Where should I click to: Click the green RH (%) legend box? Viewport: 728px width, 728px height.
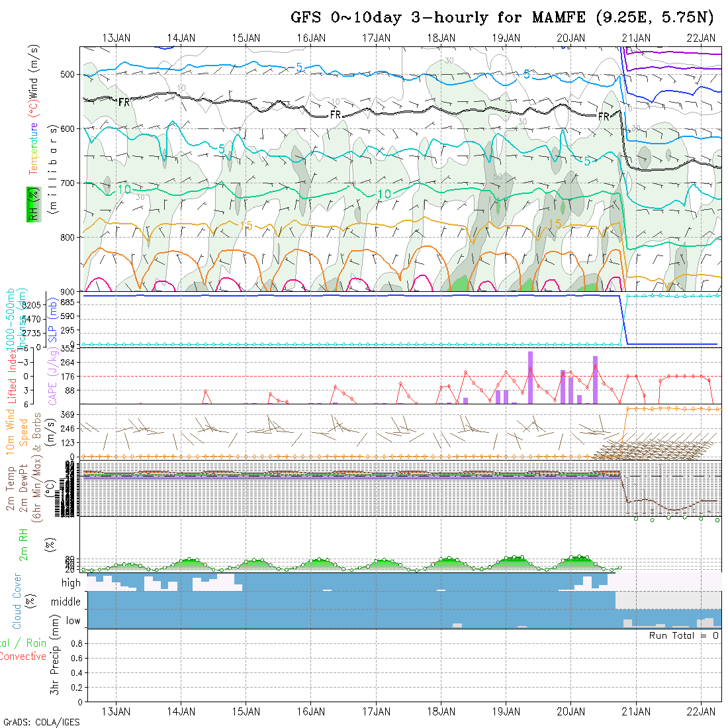point(34,205)
